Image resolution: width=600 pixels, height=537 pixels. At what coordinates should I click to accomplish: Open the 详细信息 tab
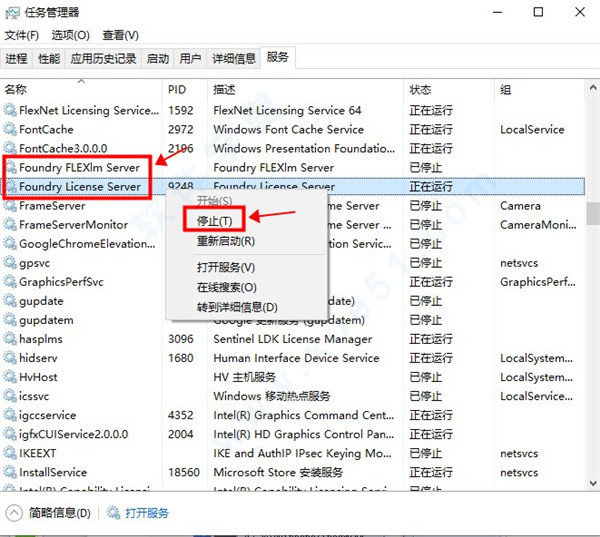[x=233, y=58]
